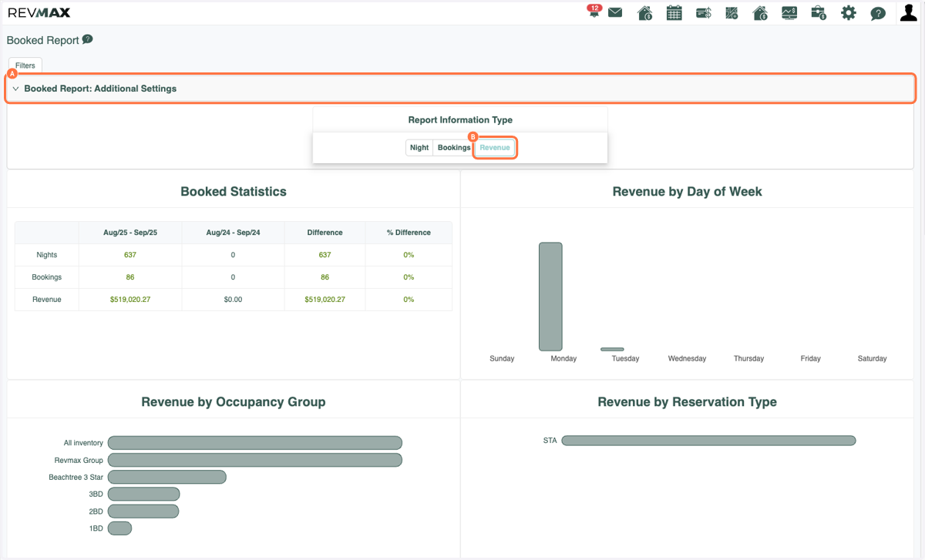Click the 3BD occupancy bar
Image resolution: width=925 pixels, height=560 pixels.
pos(144,494)
